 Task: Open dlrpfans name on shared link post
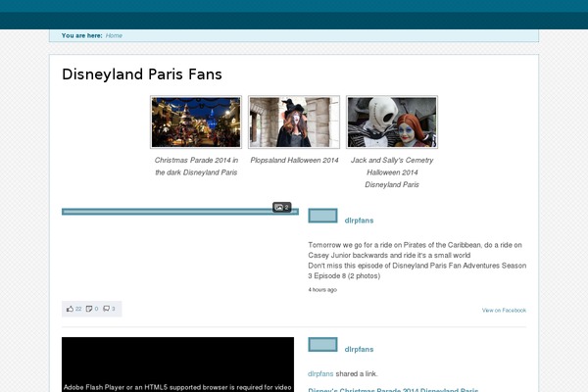[359, 349]
